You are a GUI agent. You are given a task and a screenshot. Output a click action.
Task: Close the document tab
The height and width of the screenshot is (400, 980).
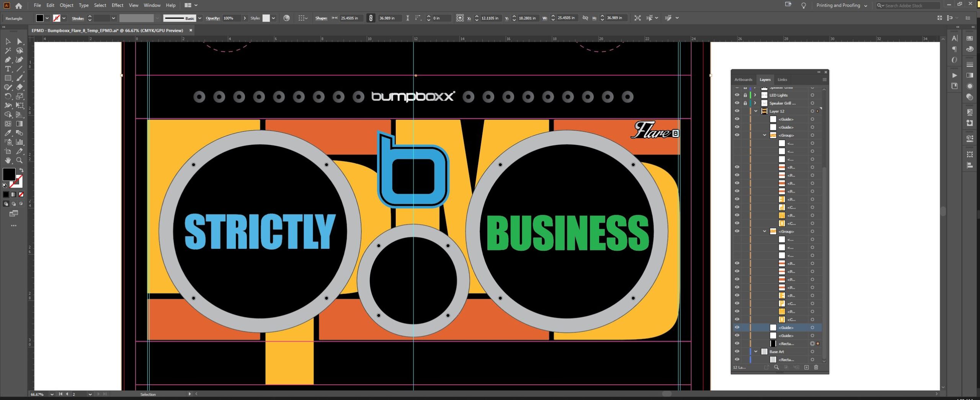191,30
